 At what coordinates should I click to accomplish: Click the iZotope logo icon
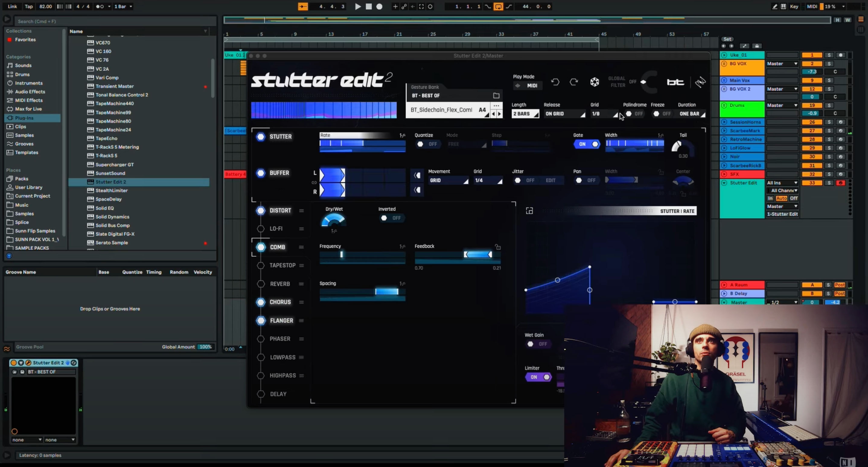700,82
